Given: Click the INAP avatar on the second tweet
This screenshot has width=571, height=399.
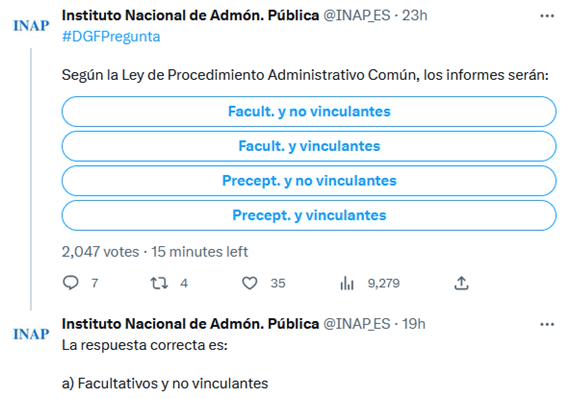Looking at the screenshot, I should (x=31, y=334).
